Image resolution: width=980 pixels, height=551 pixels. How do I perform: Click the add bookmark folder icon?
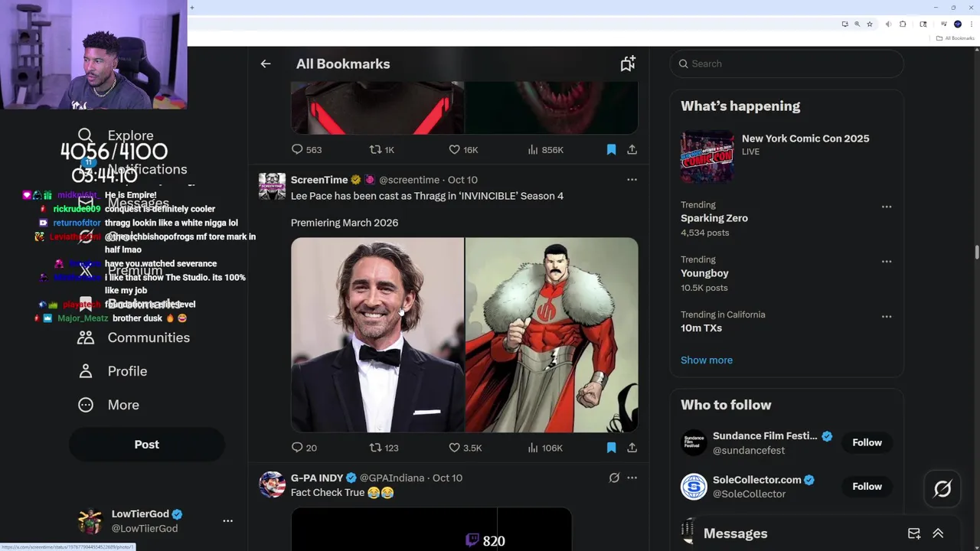tap(628, 64)
